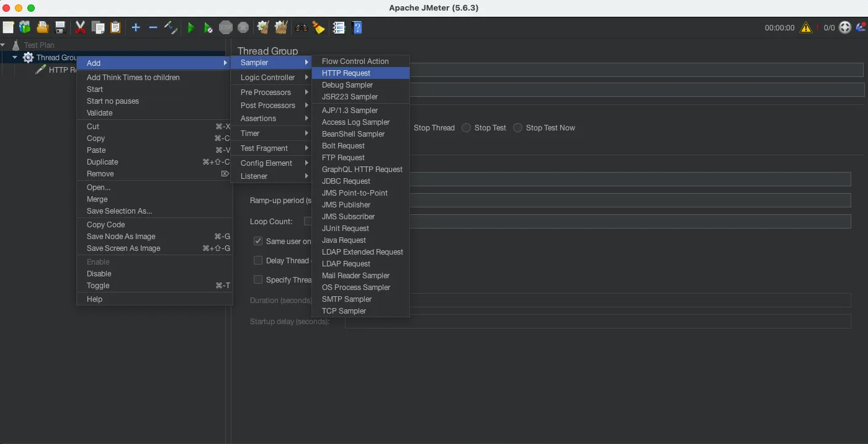The height and width of the screenshot is (444, 868).
Task: Click into the Ramp-up period field
Action: point(630,201)
